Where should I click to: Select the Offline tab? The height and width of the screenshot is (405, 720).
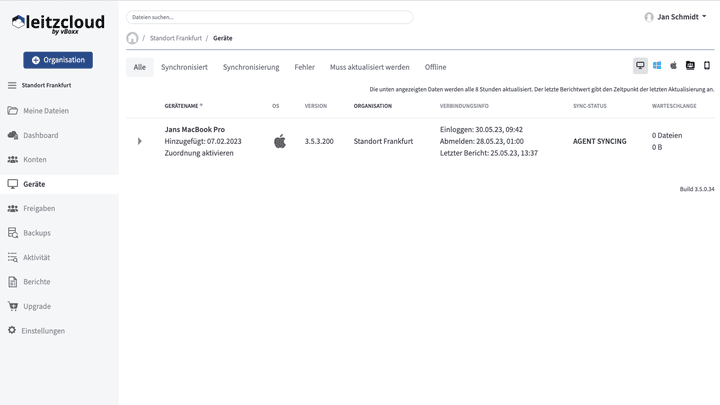435,67
